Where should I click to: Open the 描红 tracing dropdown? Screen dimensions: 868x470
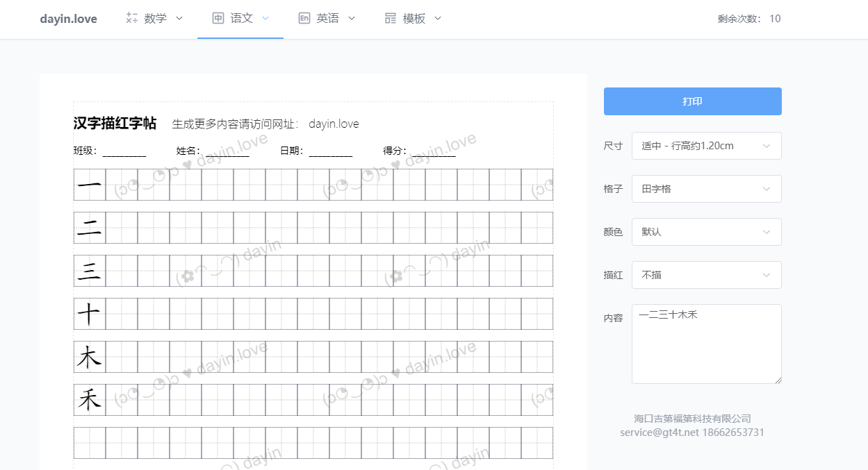coord(706,275)
